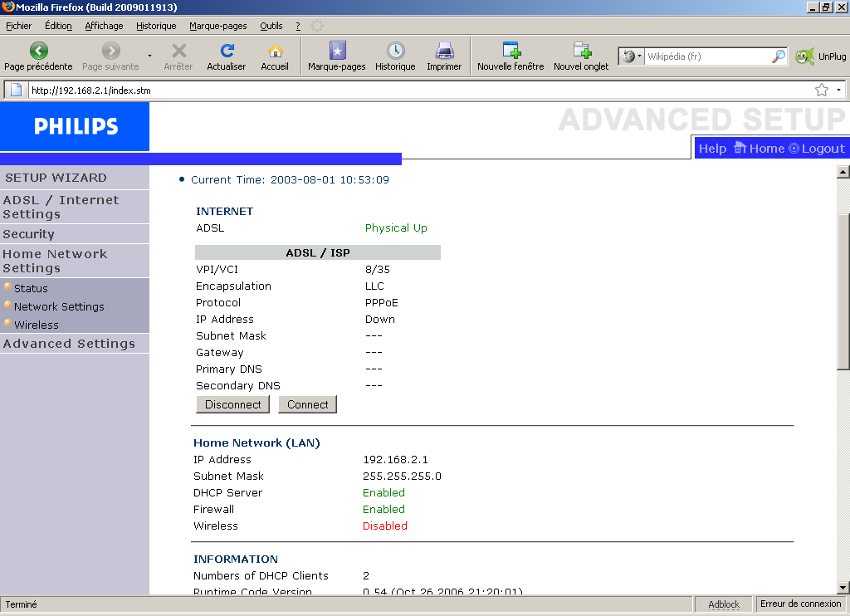Viewport: 850px width, 616px height.
Task: Click the Actualiser reload icon
Action: click(227, 51)
